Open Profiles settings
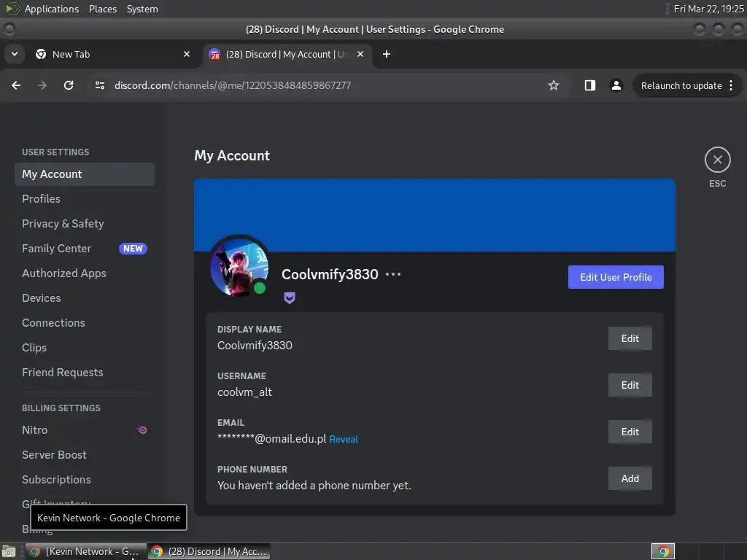This screenshot has width=747, height=560. point(85,199)
